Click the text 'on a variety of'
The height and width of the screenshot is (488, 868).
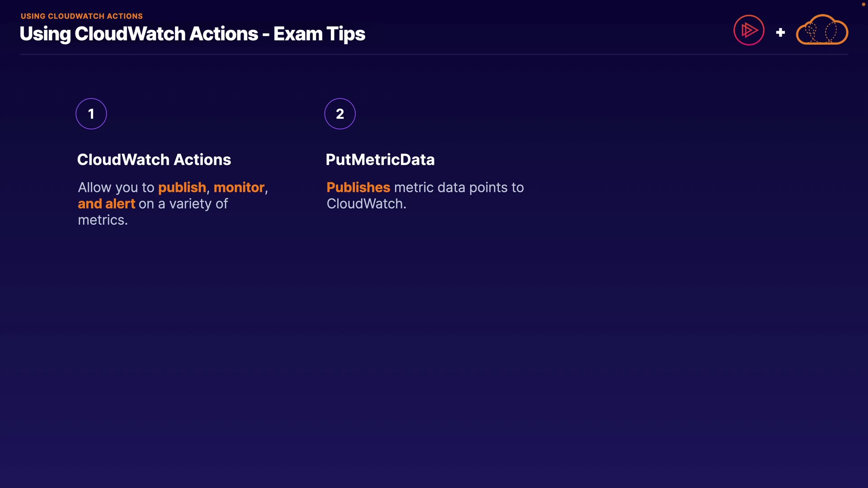coord(183,204)
